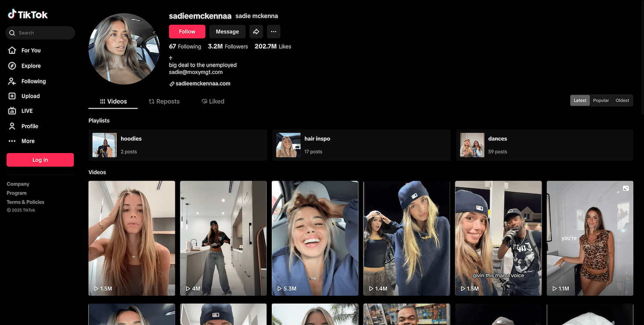The width and height of the screenshot is (644, 325).
Task: Open the three-dot profile options button
Action: click(273, 31)
